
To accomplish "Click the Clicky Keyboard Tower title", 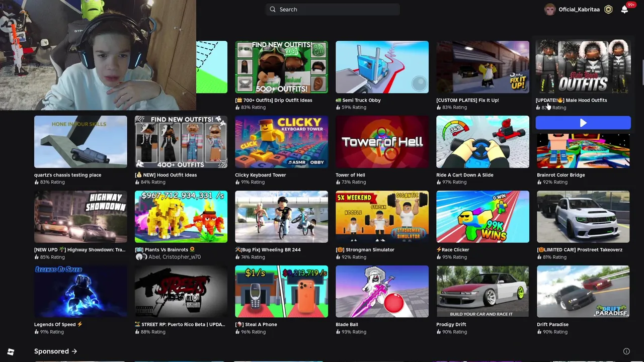I will [x=260, y=175].
